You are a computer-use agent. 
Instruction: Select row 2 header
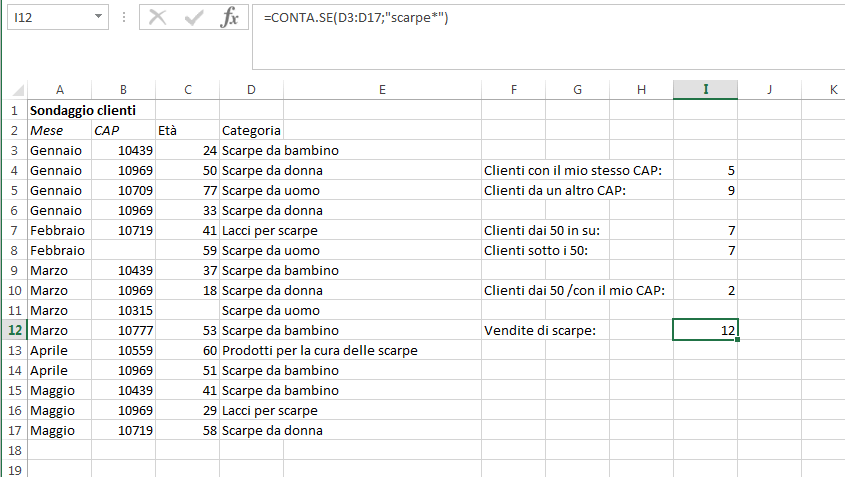coord(15,130)
